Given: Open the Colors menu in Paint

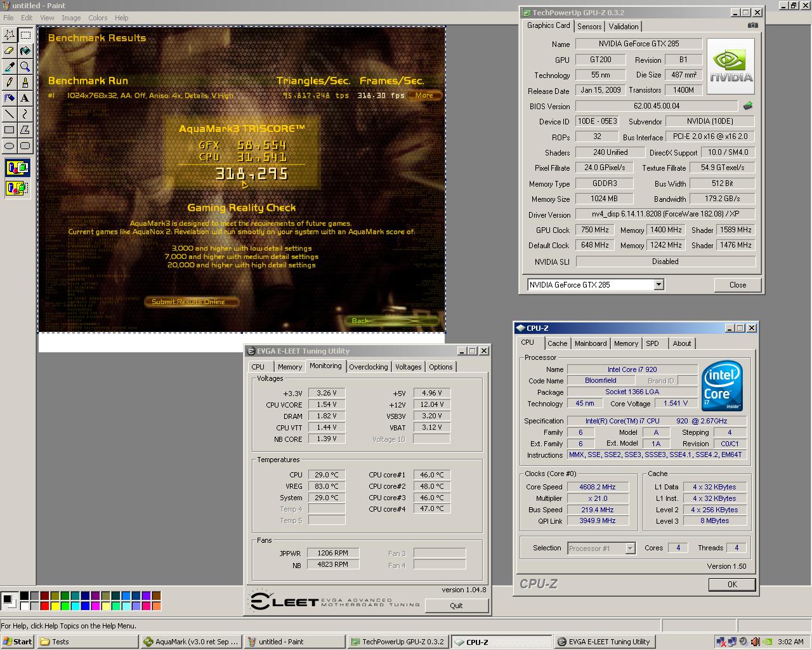Looking at the screenshot, I should click(x=98, y=18).
